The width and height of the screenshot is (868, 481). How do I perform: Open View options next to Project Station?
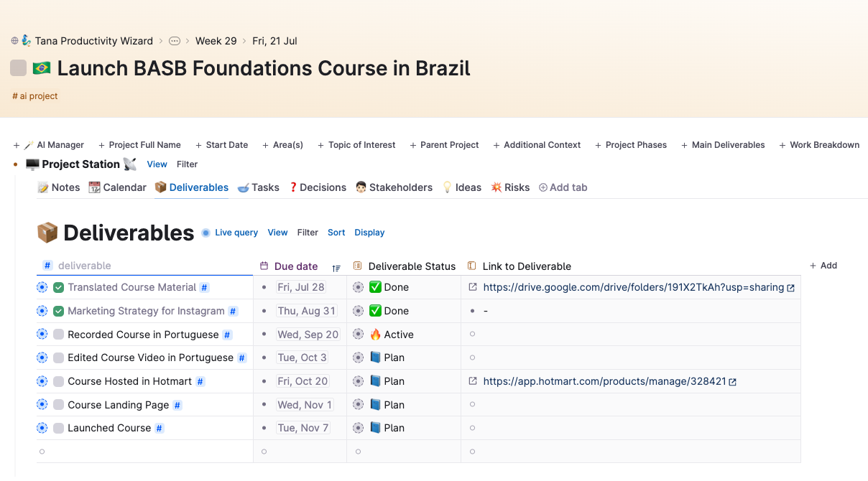pyautogui.click(x=157, y=164)
